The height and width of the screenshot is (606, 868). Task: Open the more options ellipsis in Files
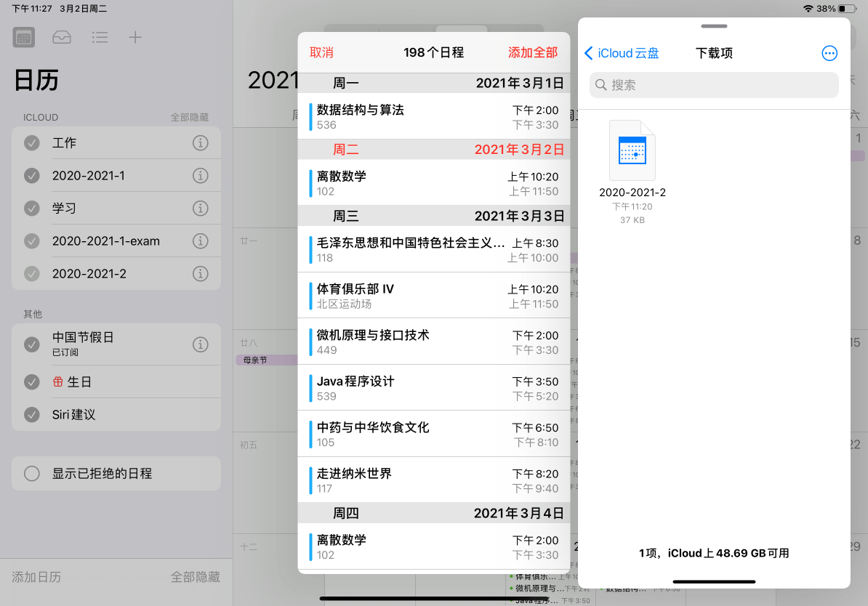[x=829, y=53]
